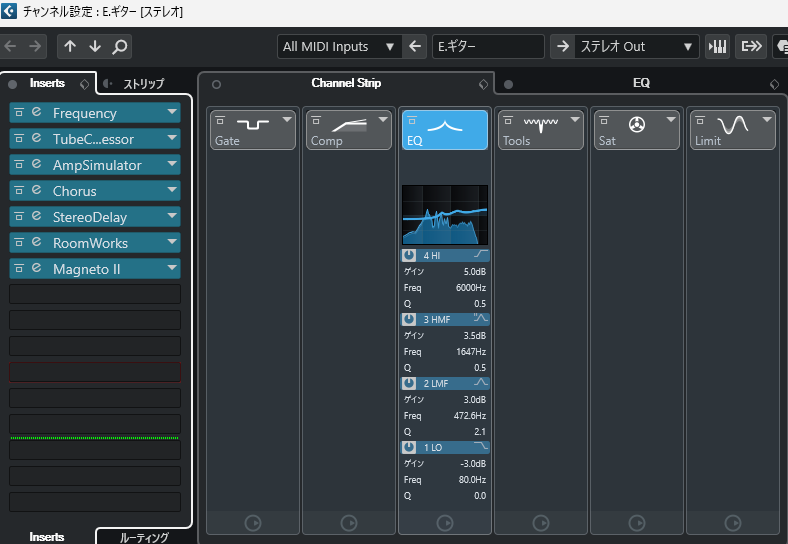Open the Comp module dropdown arrow
Viewport: 788px width, 544px height.
point(383,120)
